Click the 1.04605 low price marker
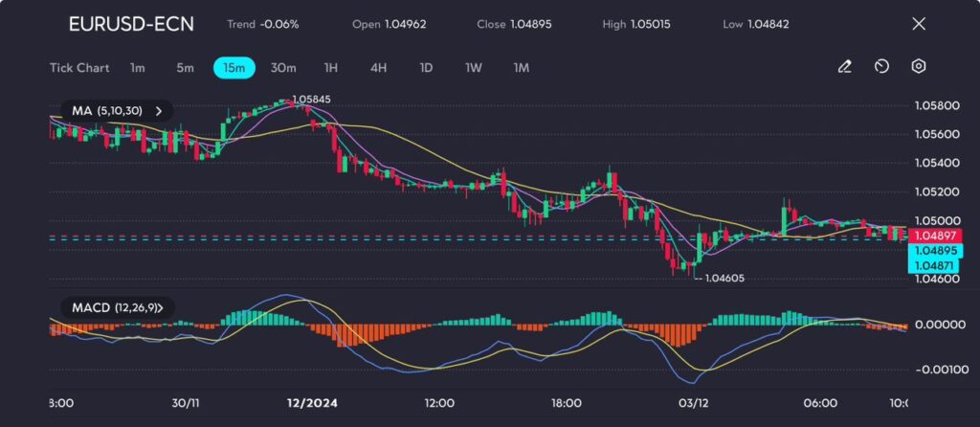Screen dimensions: 980x427 click(724, 278)
